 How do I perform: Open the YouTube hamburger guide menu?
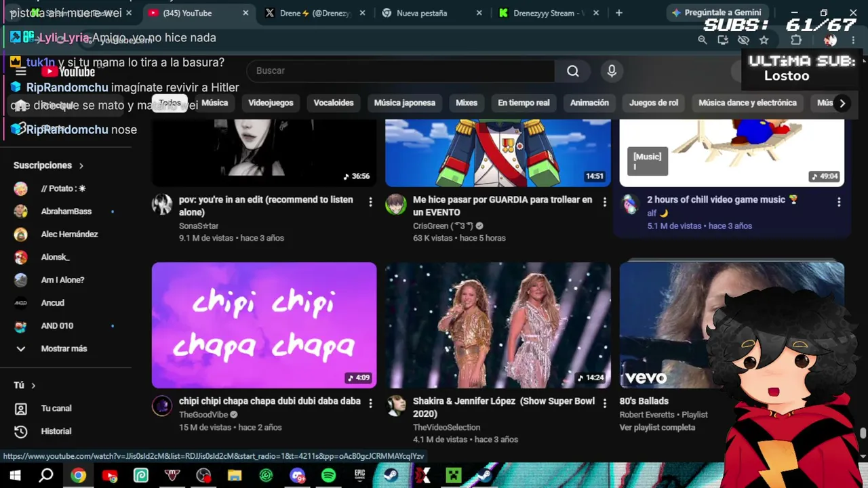pos(20,71)
